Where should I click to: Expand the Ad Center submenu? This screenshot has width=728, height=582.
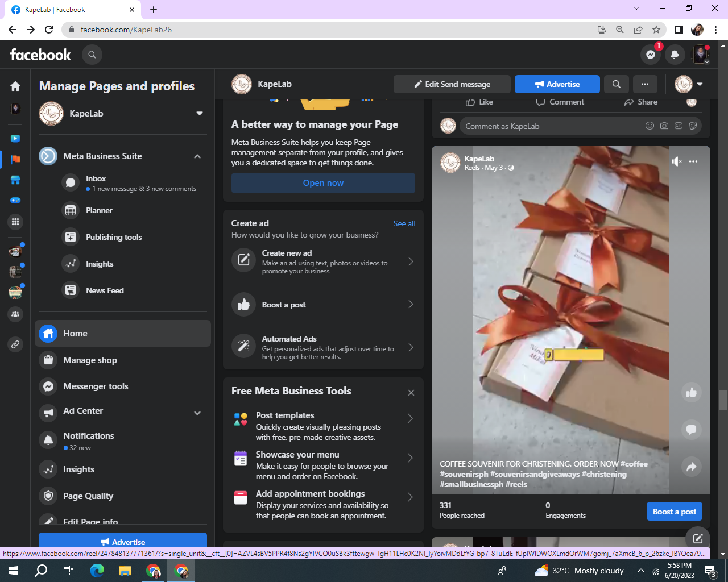pos(197,413)
